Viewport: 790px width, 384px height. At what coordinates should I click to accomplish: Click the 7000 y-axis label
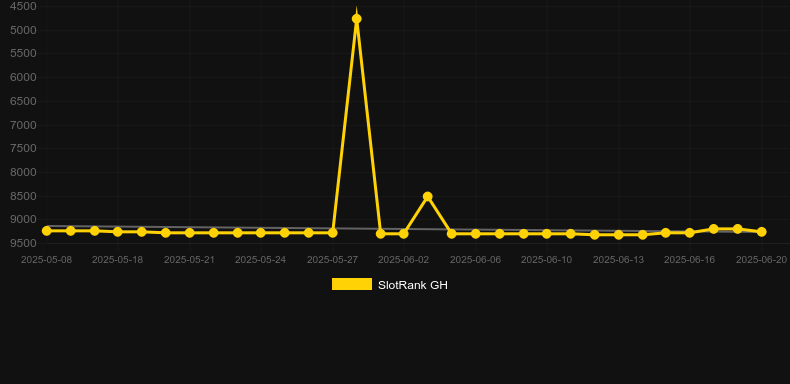[x=23, y=125]
